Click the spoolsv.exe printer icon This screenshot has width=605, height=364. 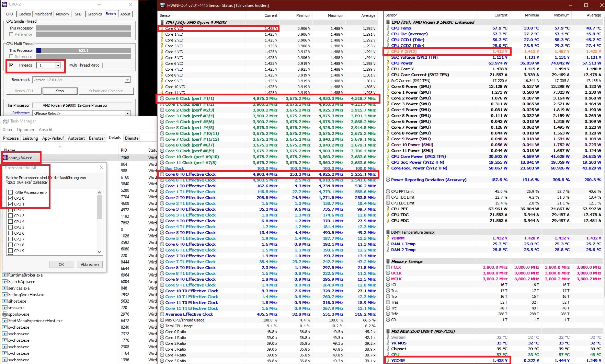[x=5, y=314]
